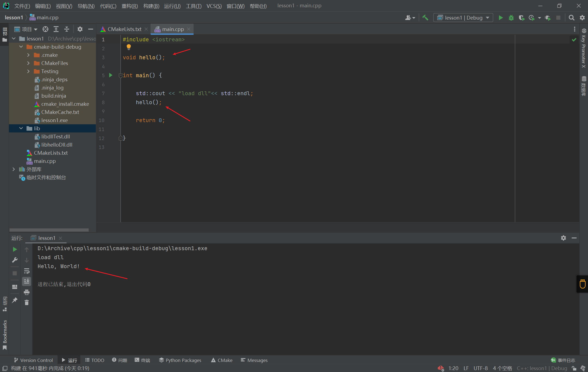Collapse all in project tree
The width and height of the screenshot is (588, 372).
click(67, 29)
